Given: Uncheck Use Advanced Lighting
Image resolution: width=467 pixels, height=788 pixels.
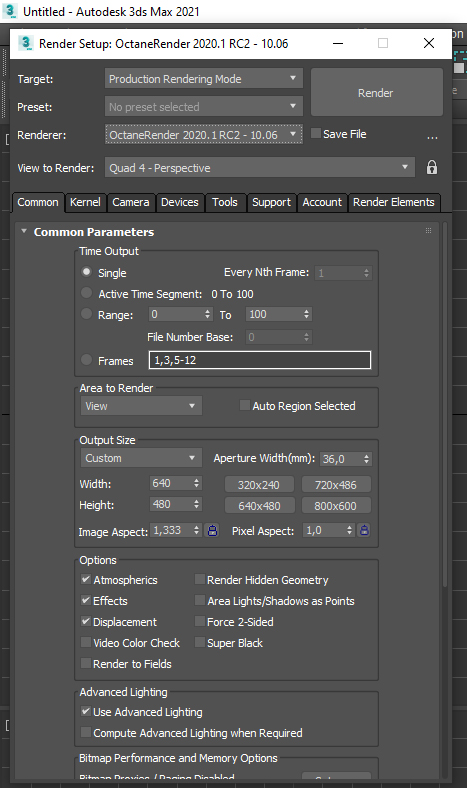Looking at the screenshot, I should [86, 712].
